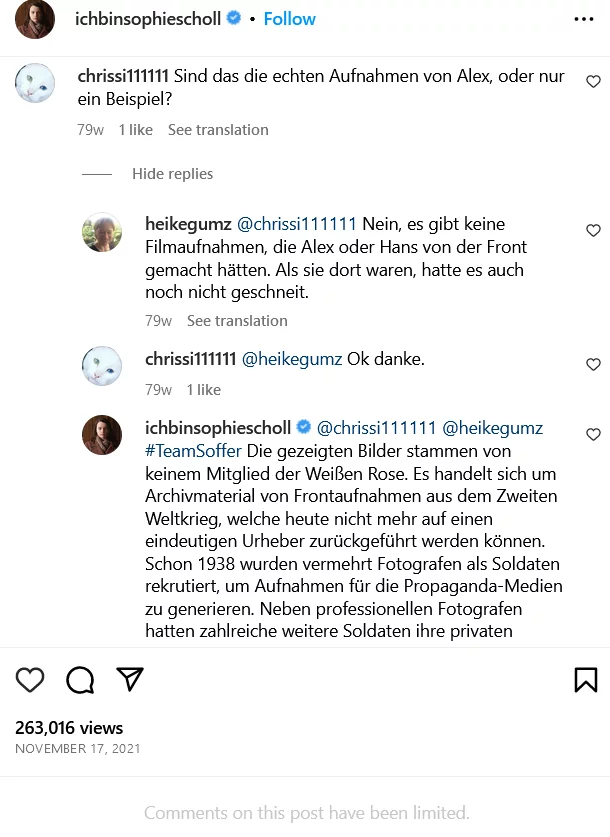Open post date November 17, 2021
The image size is (610, 837).
(x=78, y=748)
